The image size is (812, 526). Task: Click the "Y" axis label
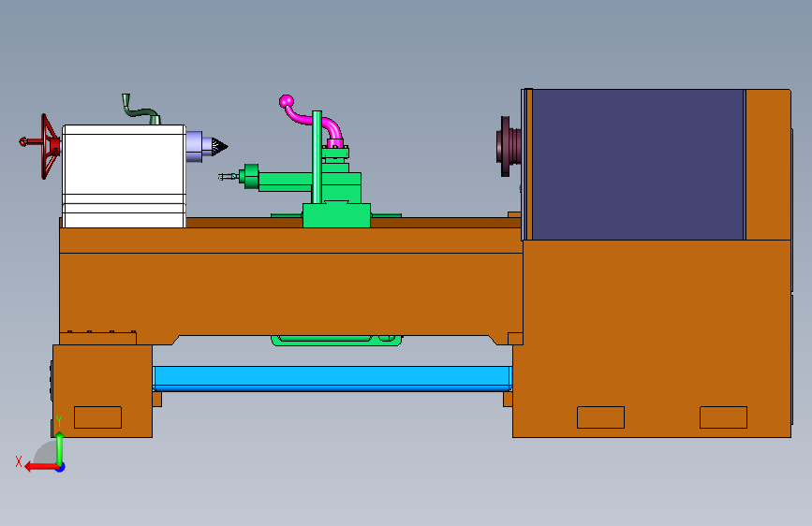[x=59, y=421]
